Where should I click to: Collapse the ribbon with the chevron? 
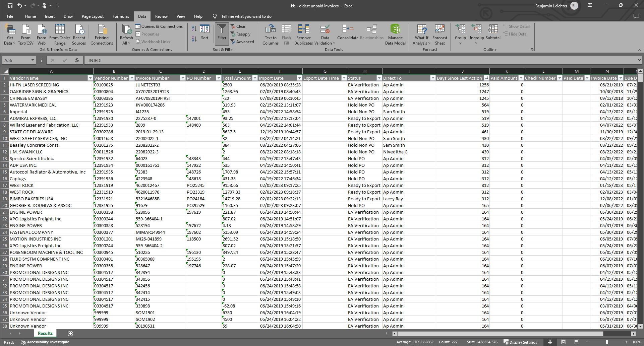click(x=639, y=50)
